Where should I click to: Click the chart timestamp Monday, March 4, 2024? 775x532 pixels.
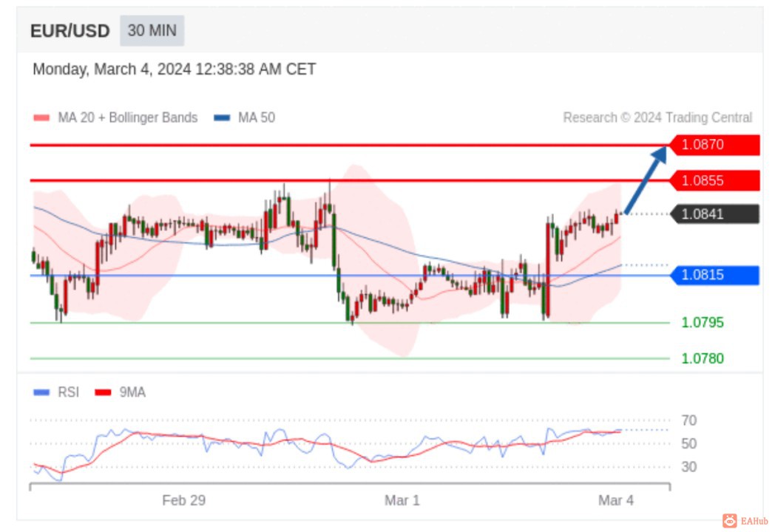coord(174,69)
